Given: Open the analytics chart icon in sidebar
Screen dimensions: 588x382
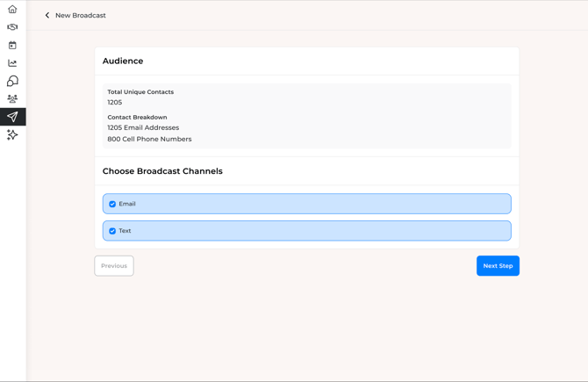Looking at the screenshot, I should click(x=12, y=63).
